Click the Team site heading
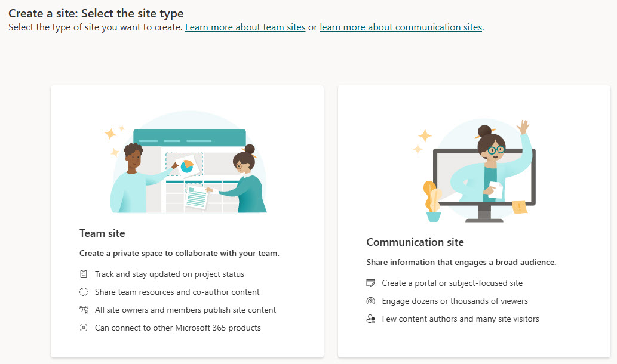 102,234
